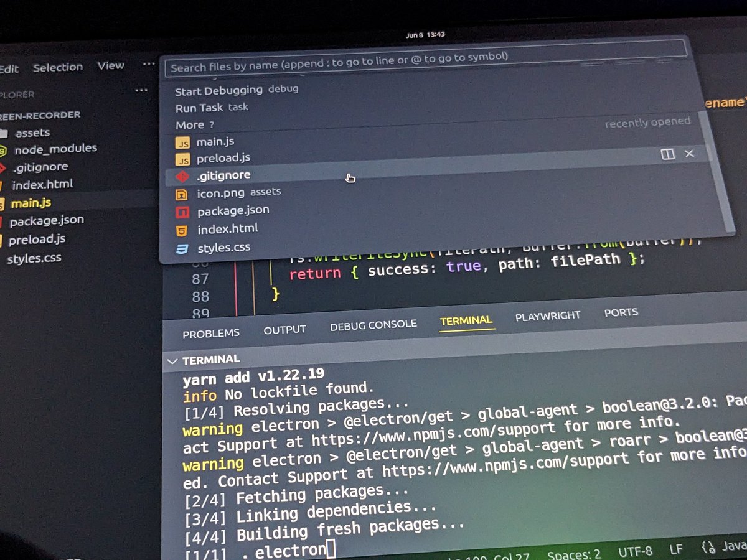The image size is (747, 560).
Task: Click the node_modules folder icon in Explorer
Action: [3, 151]
